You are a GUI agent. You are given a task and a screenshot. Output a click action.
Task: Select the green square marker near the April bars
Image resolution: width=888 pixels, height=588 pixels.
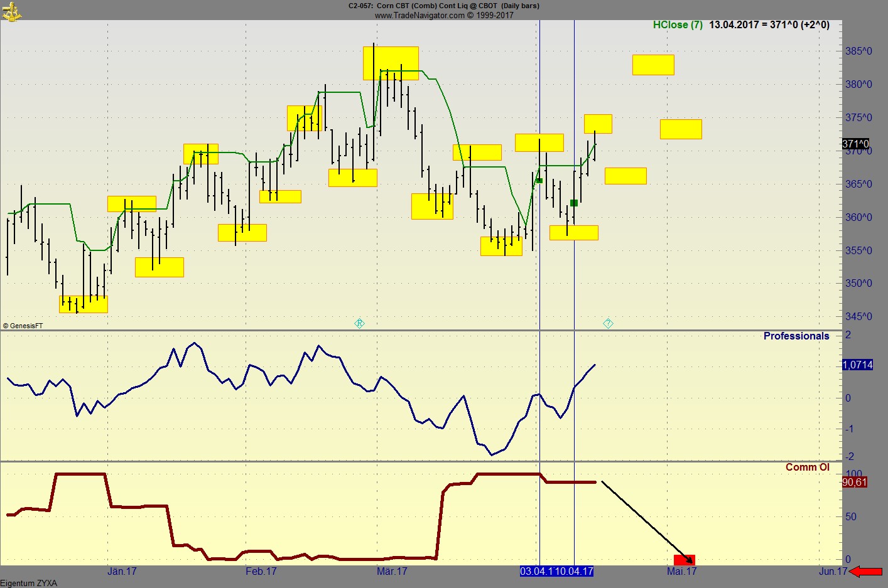(574, 203)
